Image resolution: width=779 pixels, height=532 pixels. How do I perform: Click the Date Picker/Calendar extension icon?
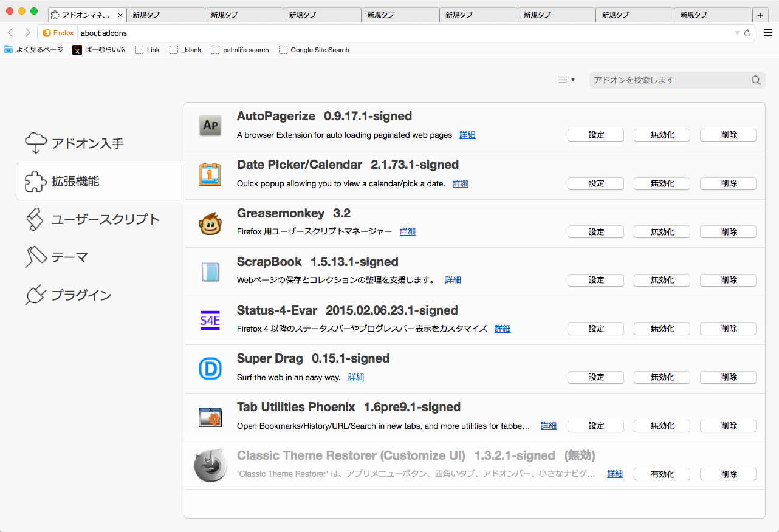[210, 174]
